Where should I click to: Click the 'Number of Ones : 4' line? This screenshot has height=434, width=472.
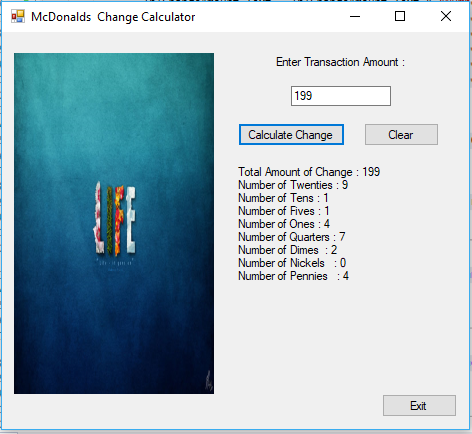pyautogui.click(x=284, y=224)
